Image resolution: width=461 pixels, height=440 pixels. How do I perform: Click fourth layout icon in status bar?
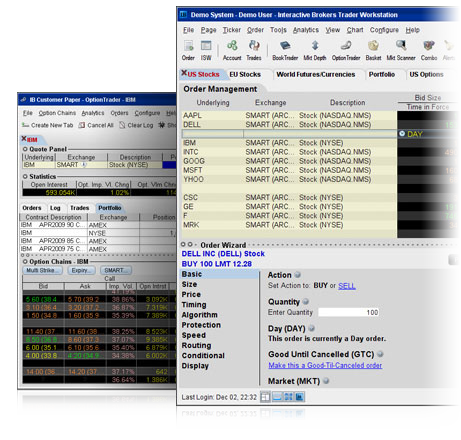[300, 397]
